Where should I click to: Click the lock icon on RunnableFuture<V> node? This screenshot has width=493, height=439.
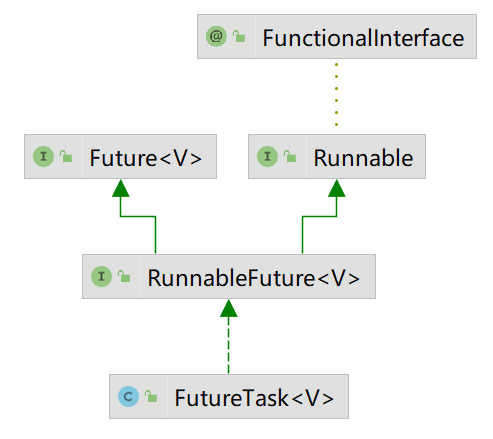coord(124,276)
